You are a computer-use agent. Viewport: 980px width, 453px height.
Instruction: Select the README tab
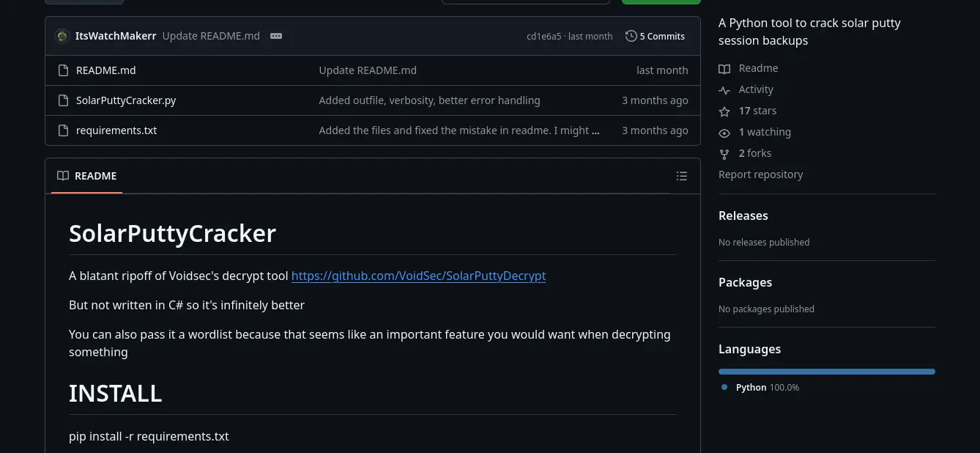(87, 176)
